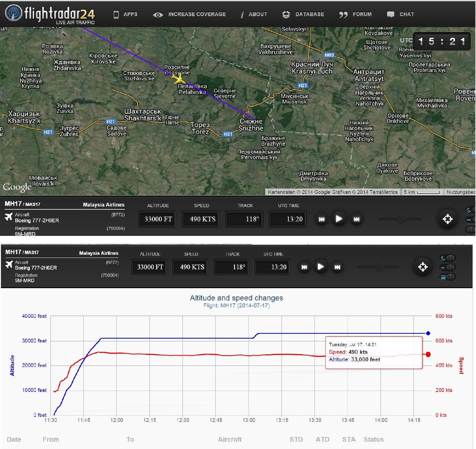Click airplane icon in panel above graph

9,264
